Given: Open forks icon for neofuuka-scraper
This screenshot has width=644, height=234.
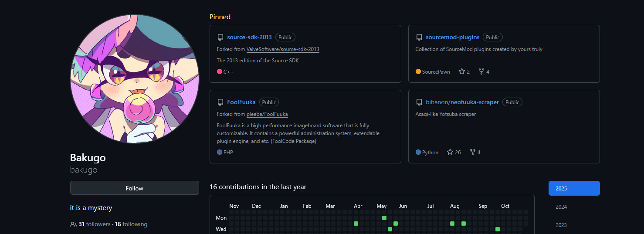Looking at the screenshot, I should point(473,152).
